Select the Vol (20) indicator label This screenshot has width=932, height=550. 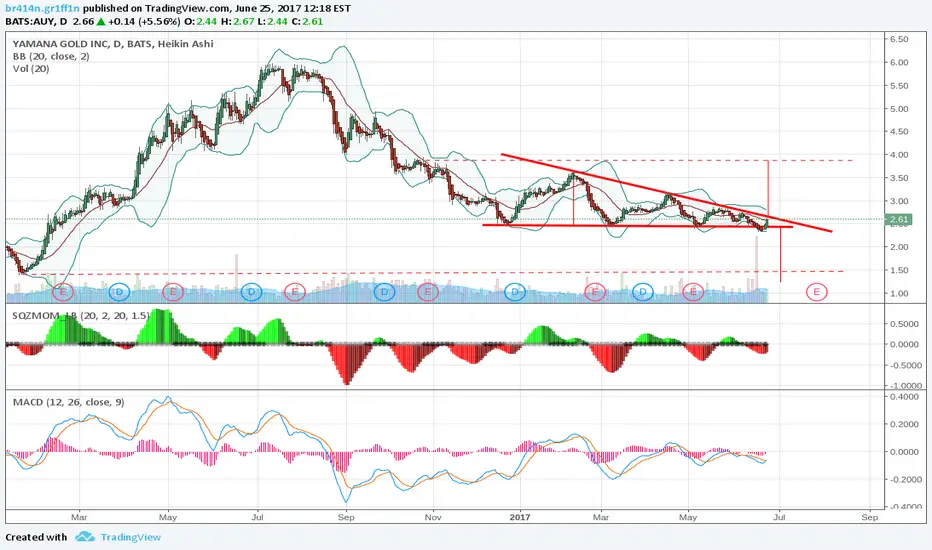click(31, 69)
